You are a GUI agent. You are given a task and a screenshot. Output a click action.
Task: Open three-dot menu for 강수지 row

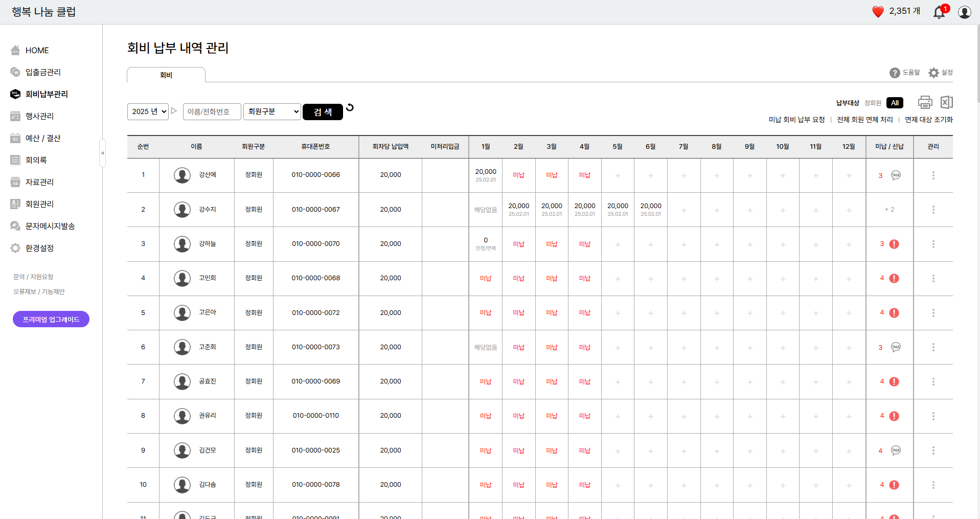[933, 210]
